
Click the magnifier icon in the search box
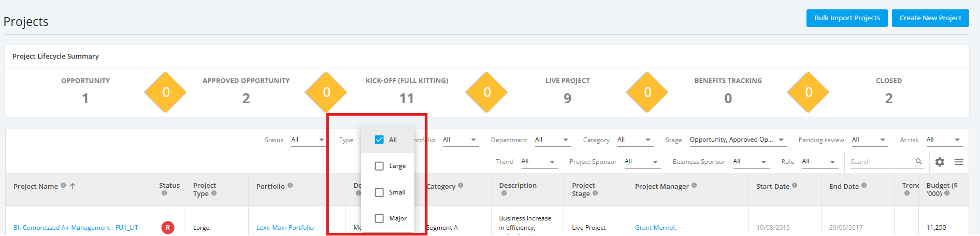tap(919, 161)
